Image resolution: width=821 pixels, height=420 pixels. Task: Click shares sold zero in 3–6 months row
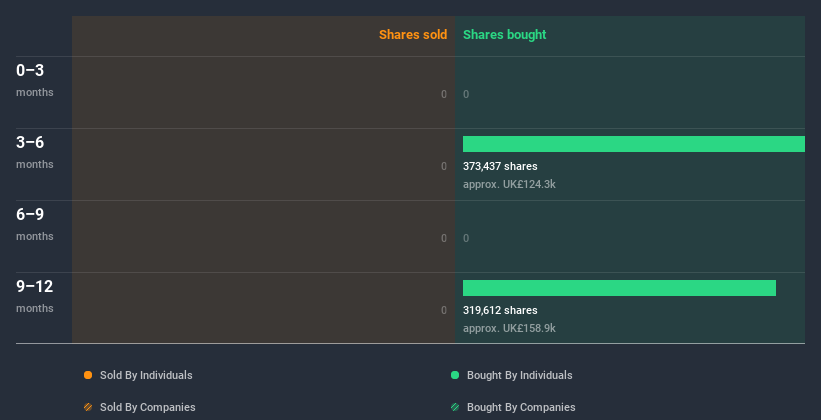444,166
